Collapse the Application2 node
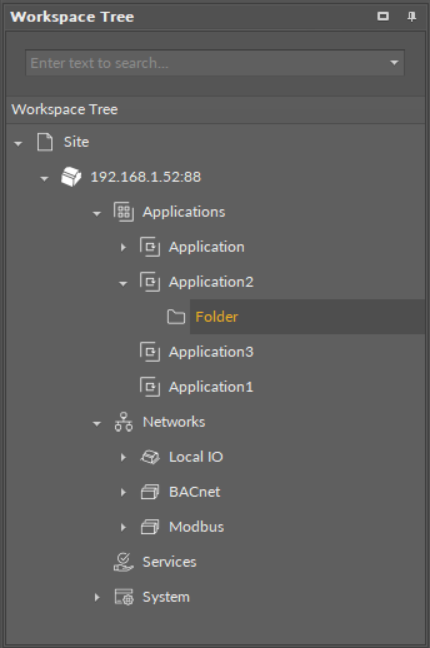This screenshot has height=648, width=430. pos(123,284)
